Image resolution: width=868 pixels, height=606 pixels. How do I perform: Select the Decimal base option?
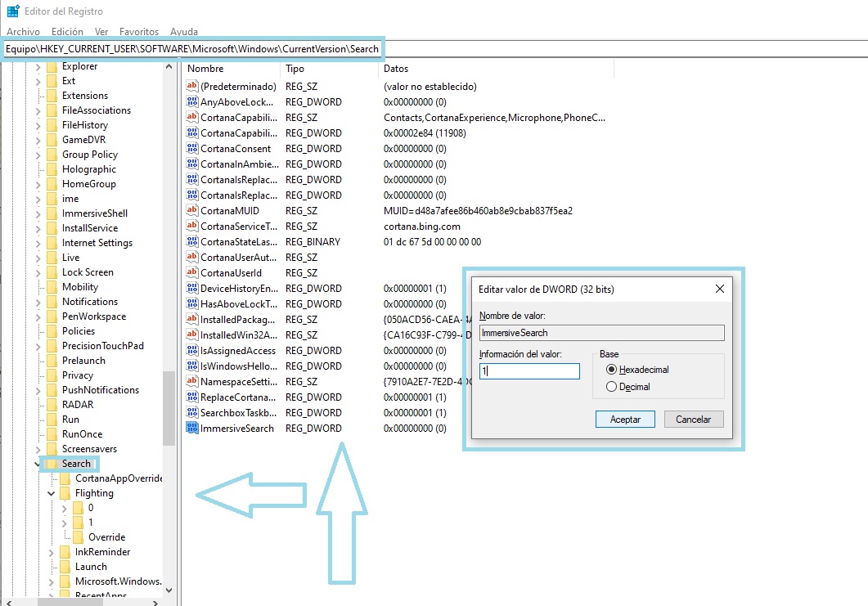click(x=611, y=386)
